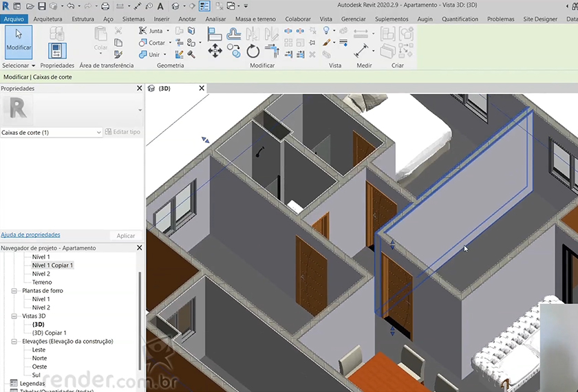Click the Text tool icon in quick access

pyautogui.click(x=160, y=6)
